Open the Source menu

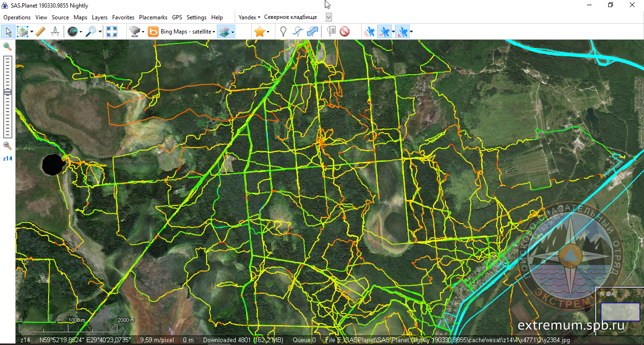tap(60, 17)
